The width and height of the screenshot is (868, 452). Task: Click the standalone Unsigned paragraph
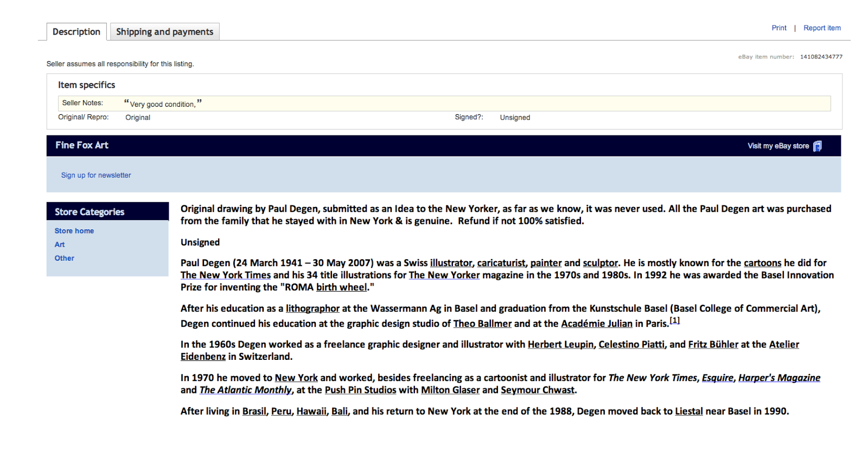[x=200, y=242]
